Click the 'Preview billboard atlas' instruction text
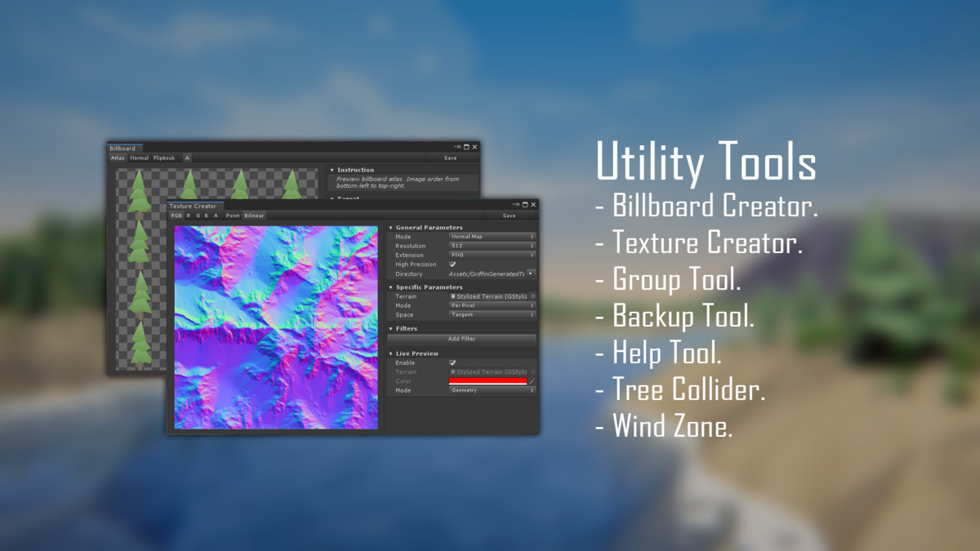The height and width of the screenshot is (551, 980). click(x=398, y=182)
